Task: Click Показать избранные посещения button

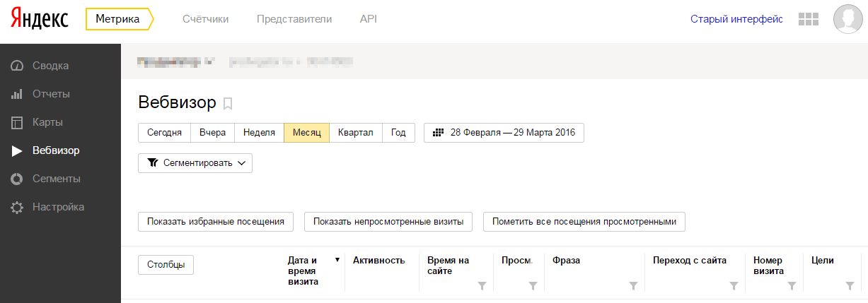Action: (216, 222)
